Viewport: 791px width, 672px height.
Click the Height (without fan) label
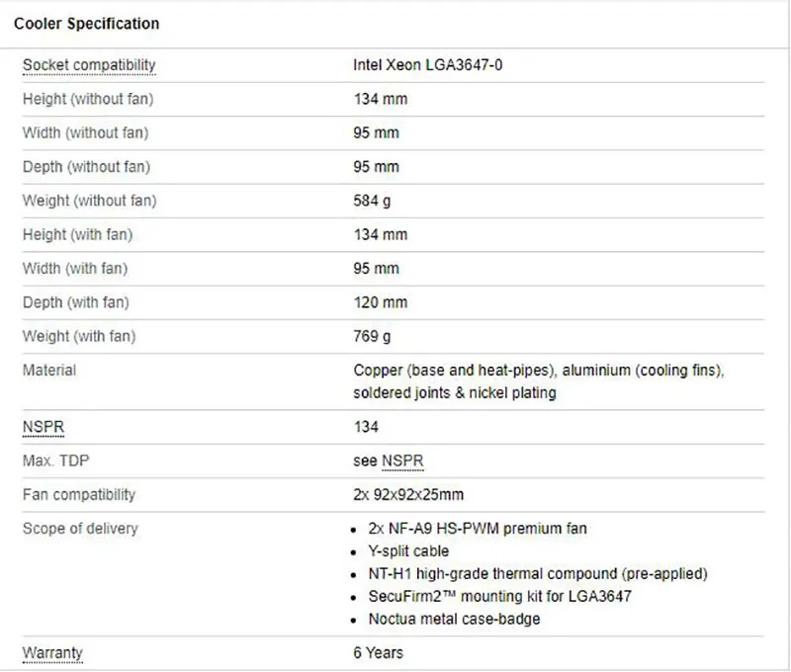coord(88,99)
